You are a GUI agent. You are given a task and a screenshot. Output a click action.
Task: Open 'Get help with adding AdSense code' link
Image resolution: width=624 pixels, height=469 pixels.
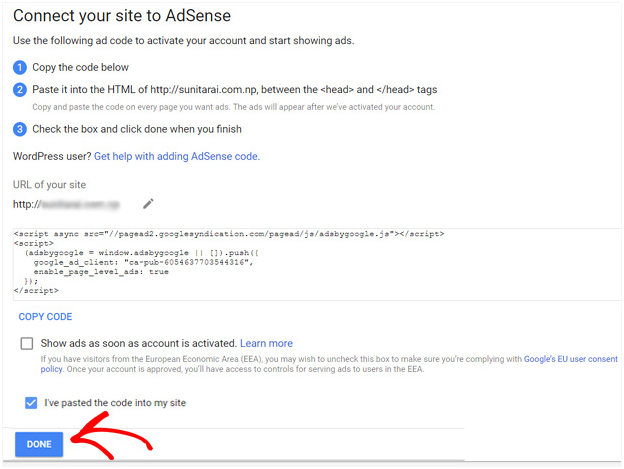(177, 156)
